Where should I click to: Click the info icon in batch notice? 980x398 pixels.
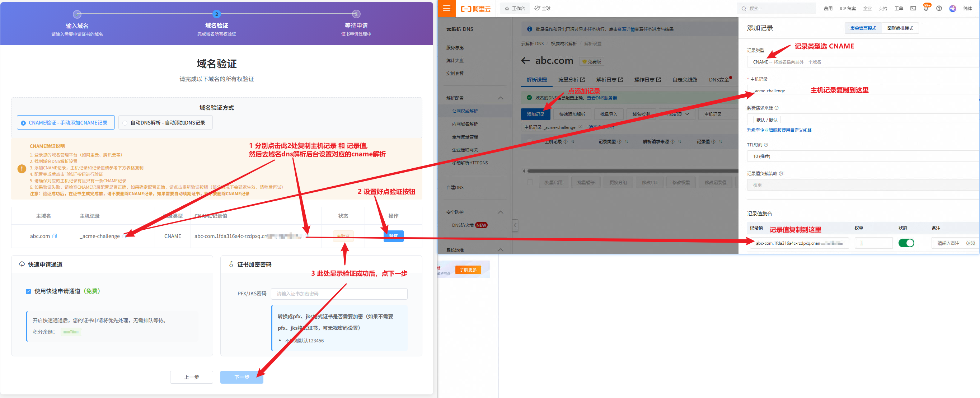[529, 29]
